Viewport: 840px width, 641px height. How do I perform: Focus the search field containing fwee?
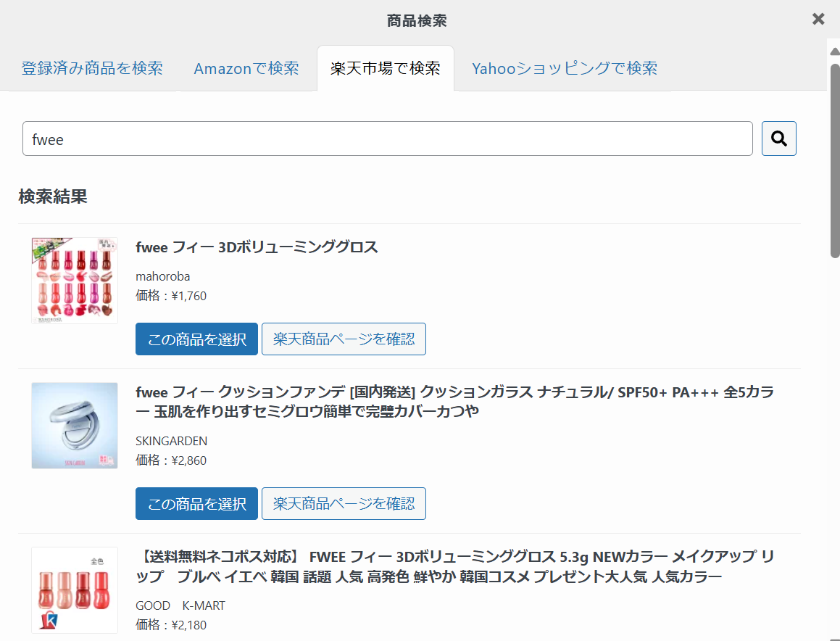coord(387,138)
